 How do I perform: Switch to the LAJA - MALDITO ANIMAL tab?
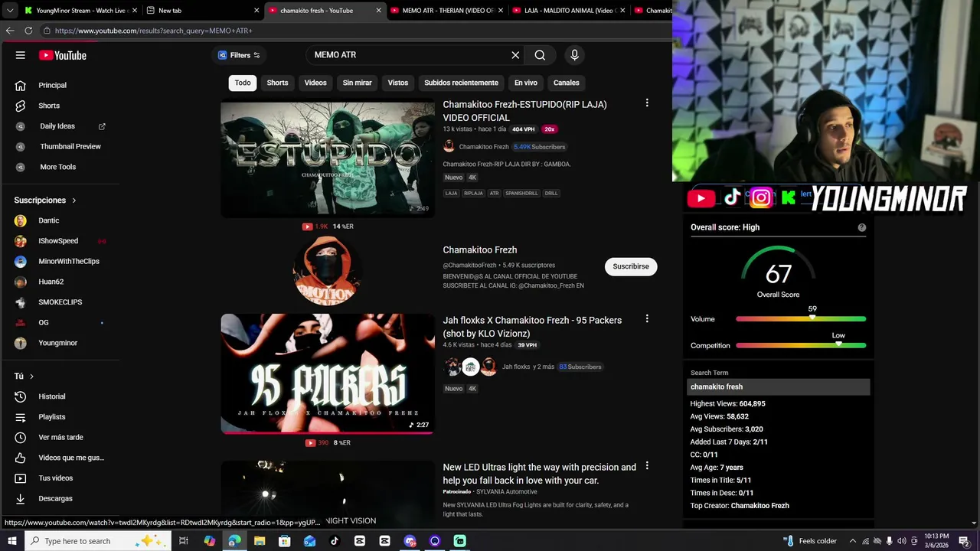pos(569,11)
